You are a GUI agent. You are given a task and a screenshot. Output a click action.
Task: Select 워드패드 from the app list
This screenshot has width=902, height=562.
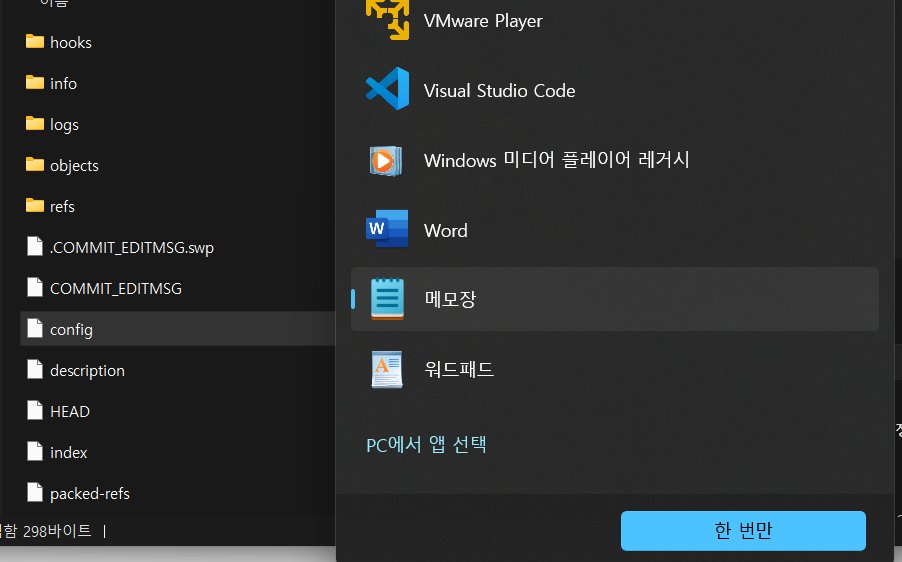(614, 369)
